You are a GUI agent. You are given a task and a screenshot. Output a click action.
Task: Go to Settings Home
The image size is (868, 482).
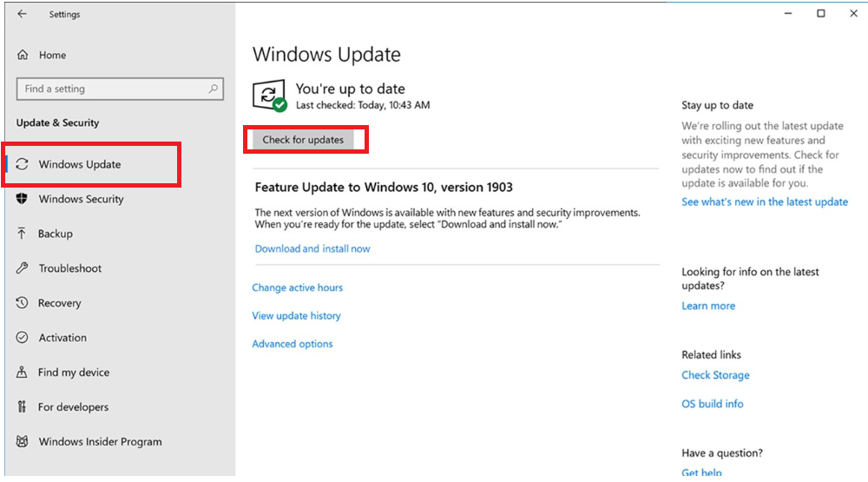(52, 55)
